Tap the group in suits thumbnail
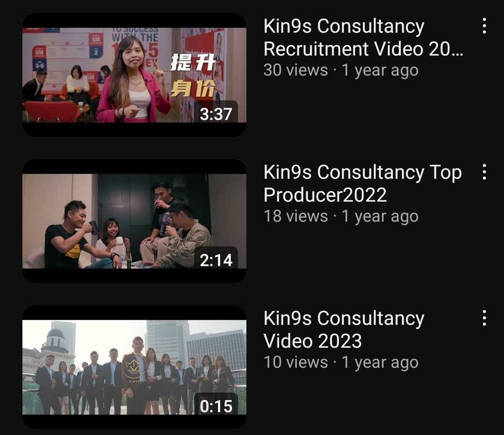The image size is (504, 435). click(134, 367)
